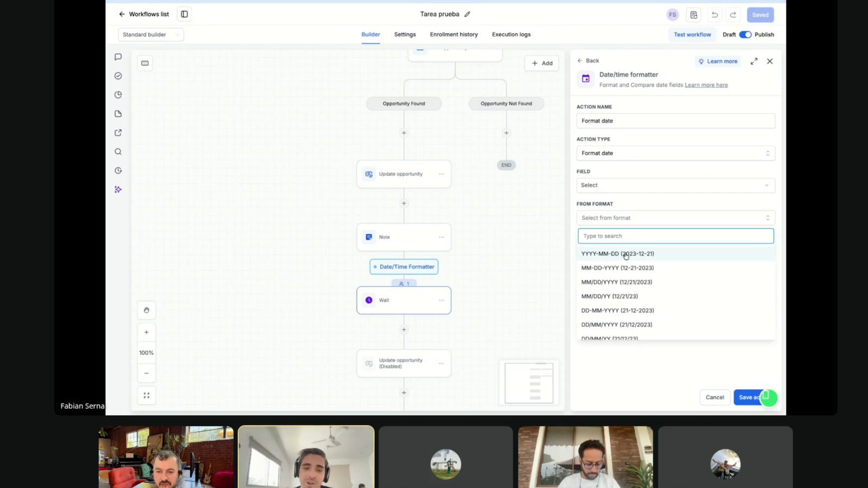Screen dimensions: 868x488
Task: Choose the MM/DD/YYYY (12/21/2023) format option
Action: (676, 282)
